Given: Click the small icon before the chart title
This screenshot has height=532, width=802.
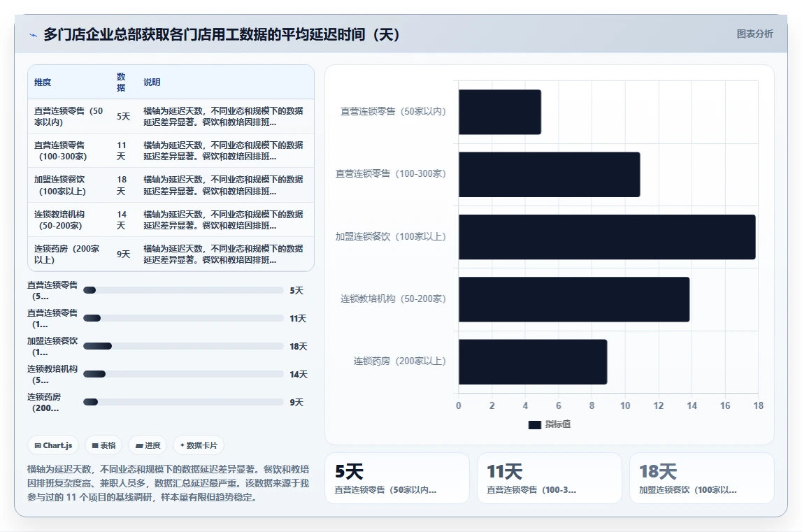Looking at the screenshot, I should [34, 35].
